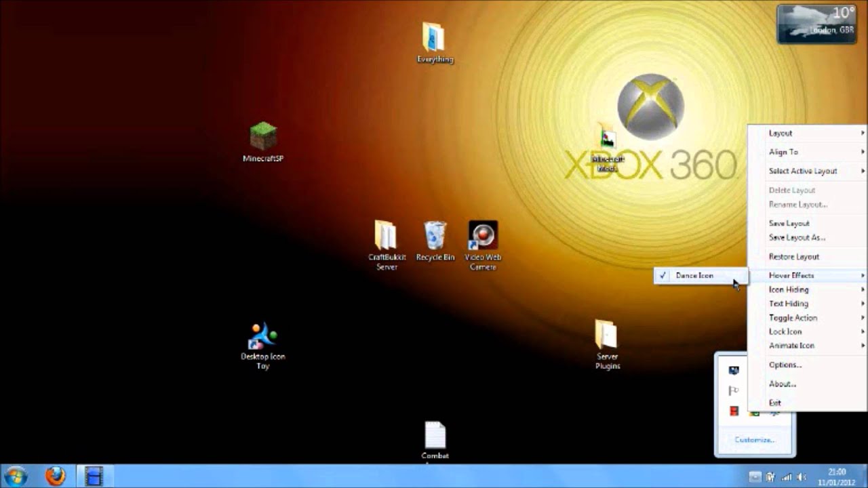
Task: Select the Server Plugins folder
Action: (607, 344)
